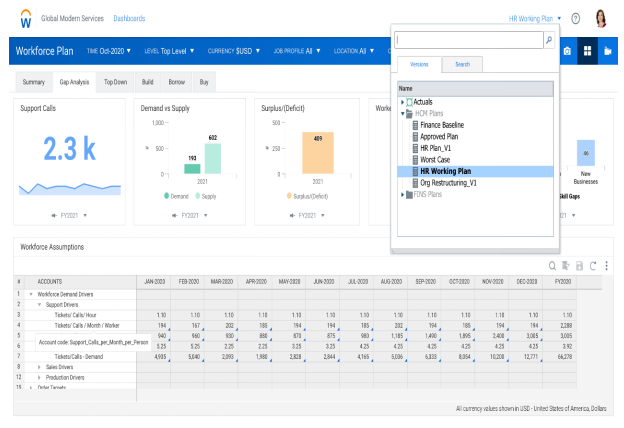Image resolution: width=624 pixels, height=428 pixels.
Task: Click the orange 409 surplus bar
Action: point(318,153)
